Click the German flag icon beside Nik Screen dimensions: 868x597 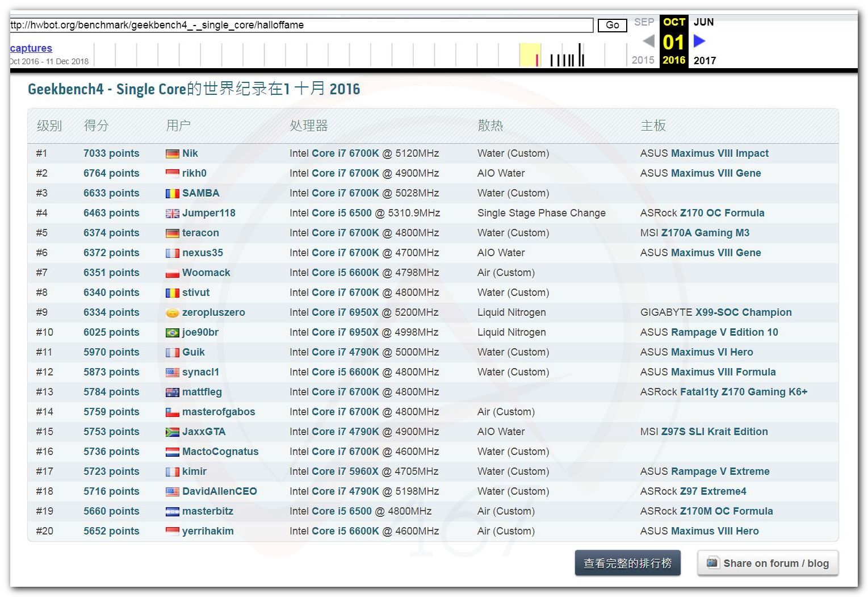pos(172,154)
